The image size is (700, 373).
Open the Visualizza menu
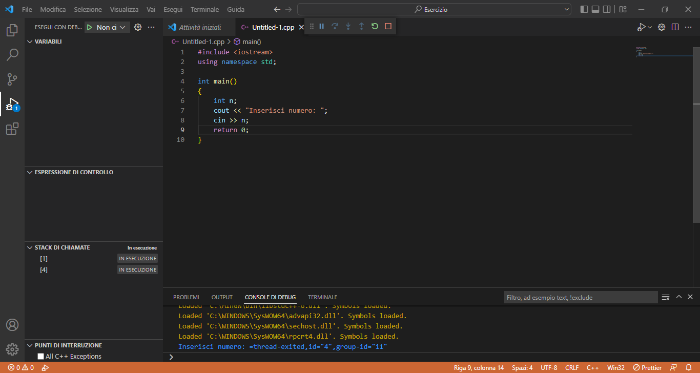click(x=124, y=9)
